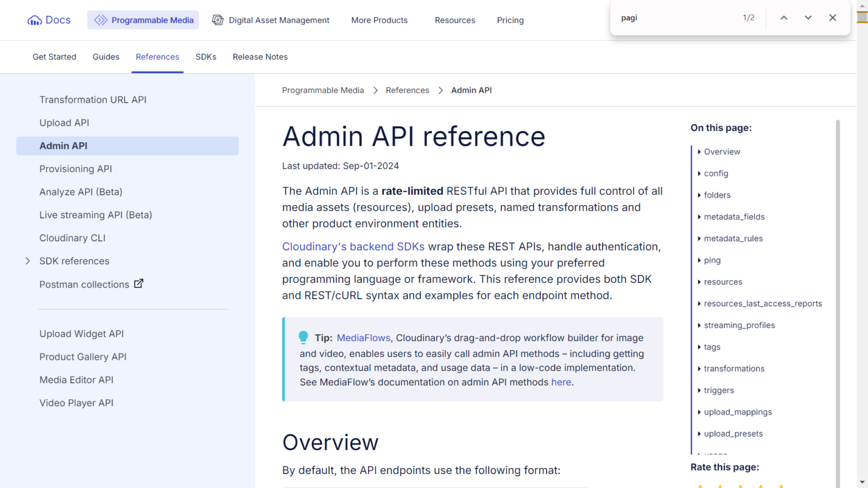Follow the MediaFlows link in the tip
Viewport: 868px width, 488px height.
tap(363, 338)
